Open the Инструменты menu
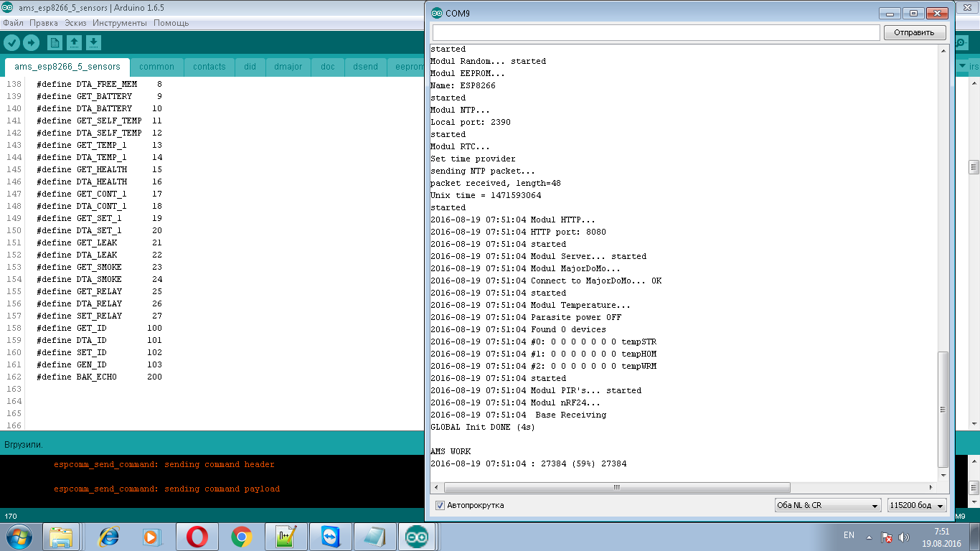The width and height of the screenshot is (980, 551). tap(119, 23)
